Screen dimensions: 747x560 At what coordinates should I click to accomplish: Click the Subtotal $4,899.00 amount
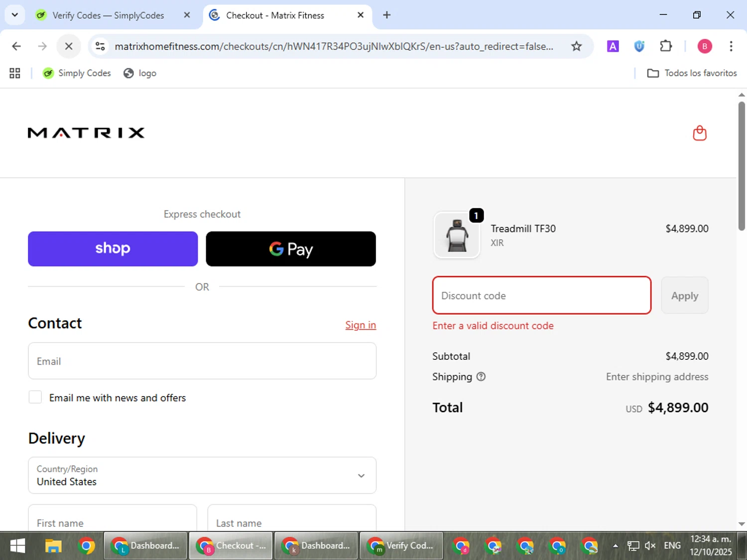tap(687, 356)
